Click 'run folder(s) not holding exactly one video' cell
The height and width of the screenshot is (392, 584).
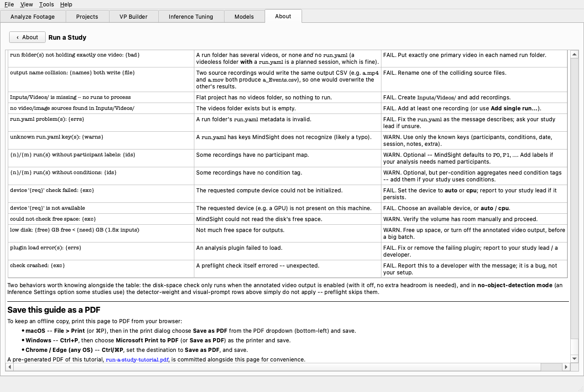(x=101, y=59)
